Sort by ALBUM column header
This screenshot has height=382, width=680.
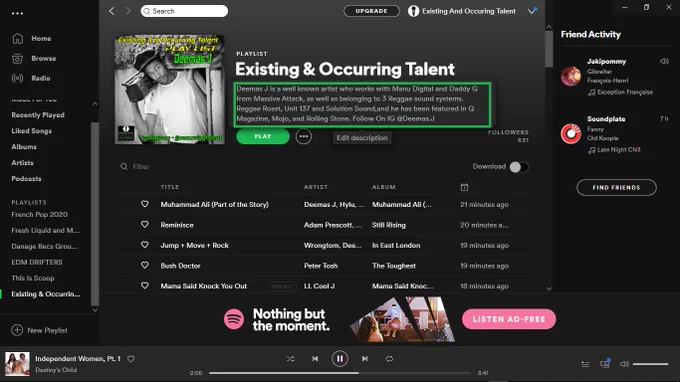point(384,187)
